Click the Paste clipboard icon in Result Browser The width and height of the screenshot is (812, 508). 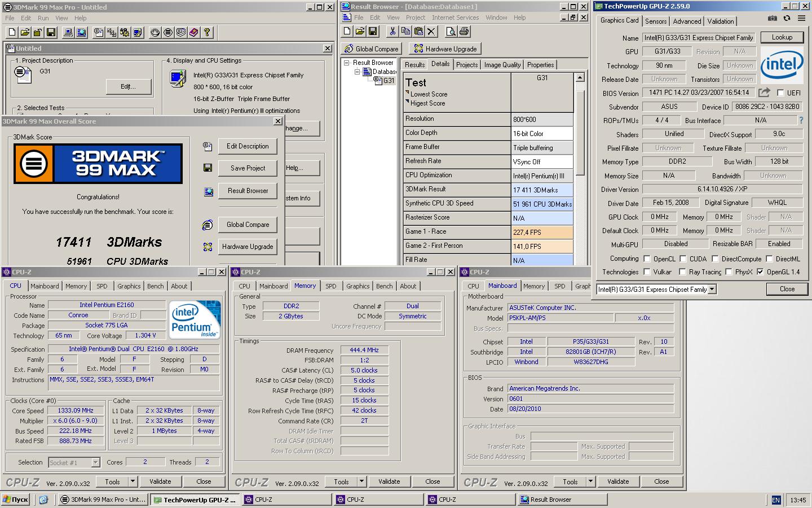pyautogui.click(x=419, y=31)
